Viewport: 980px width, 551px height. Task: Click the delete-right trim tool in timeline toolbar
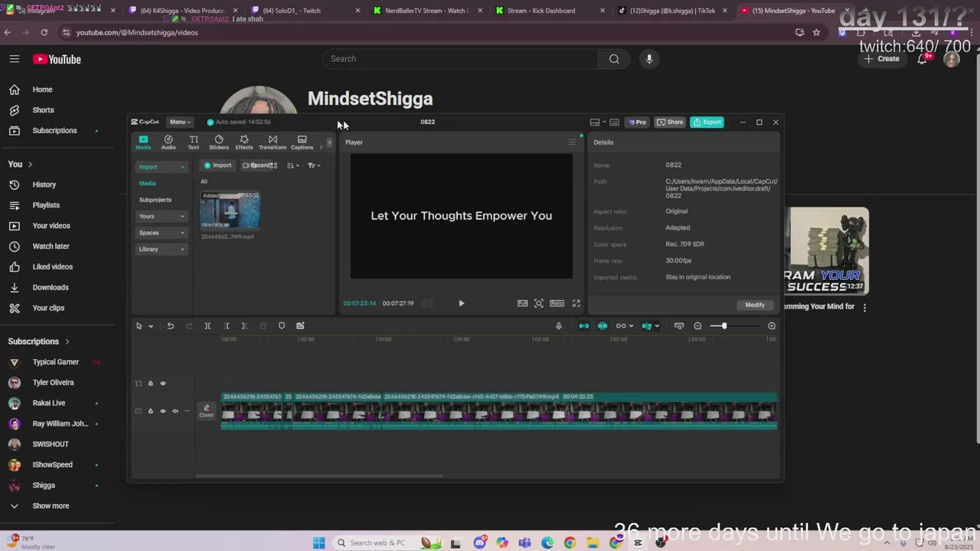(244, 326)
